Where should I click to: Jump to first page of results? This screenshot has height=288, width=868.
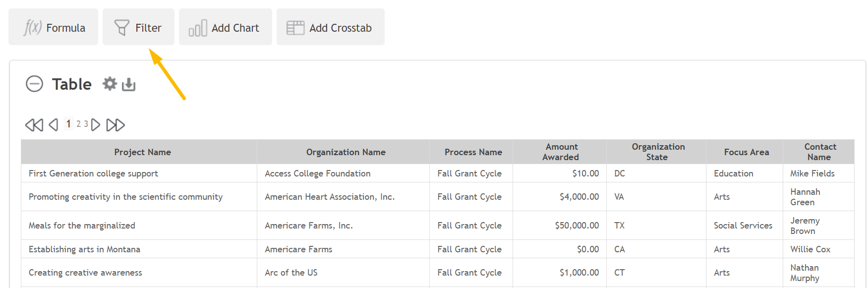click(x=34, y=125)
